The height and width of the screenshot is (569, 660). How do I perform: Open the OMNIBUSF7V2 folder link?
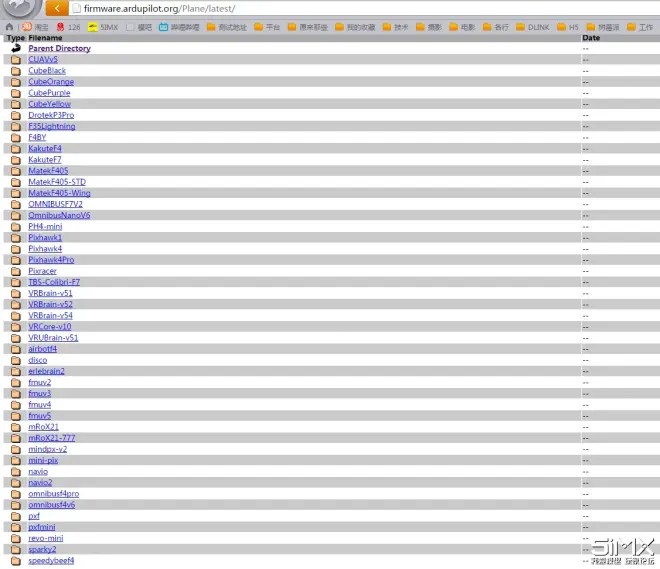coord(56,204)
